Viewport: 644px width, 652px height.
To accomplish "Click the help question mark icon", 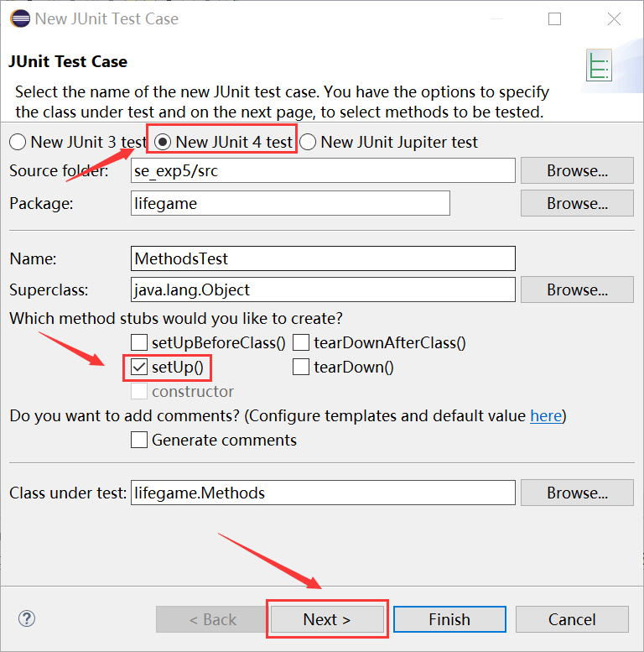I will (x=27, y=619).
